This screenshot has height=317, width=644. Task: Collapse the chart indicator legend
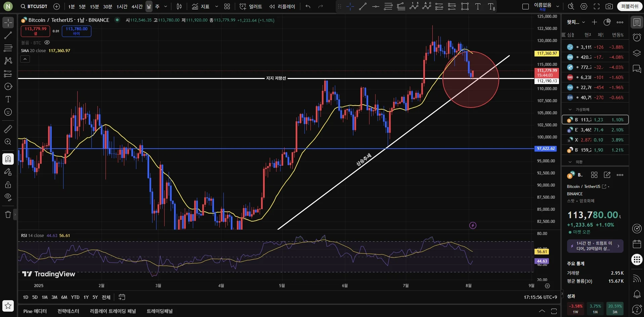pos(25,59)
